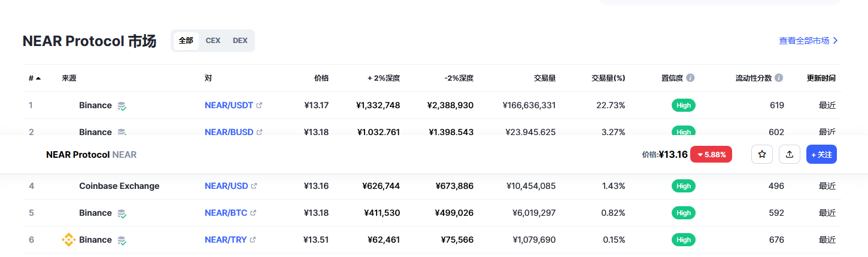Switch to the CEX tab
Viewport: 868px width, 257px height.
[x=213, y=41]
